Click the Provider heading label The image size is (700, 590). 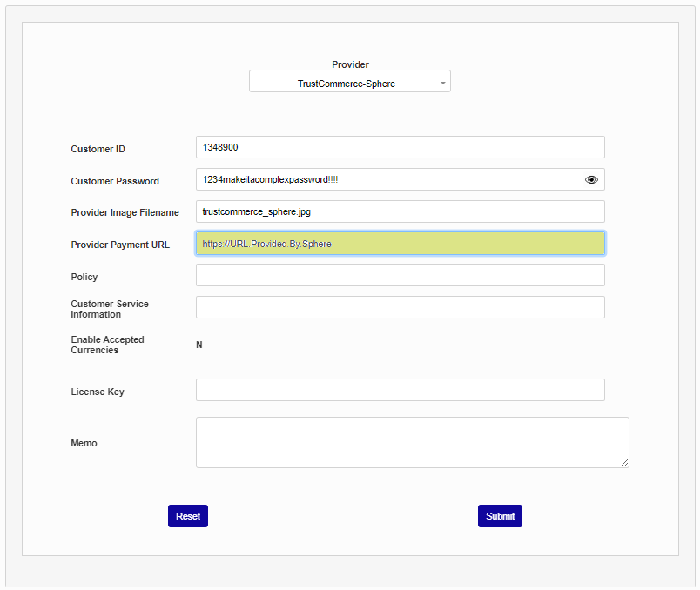click(350, 64)
